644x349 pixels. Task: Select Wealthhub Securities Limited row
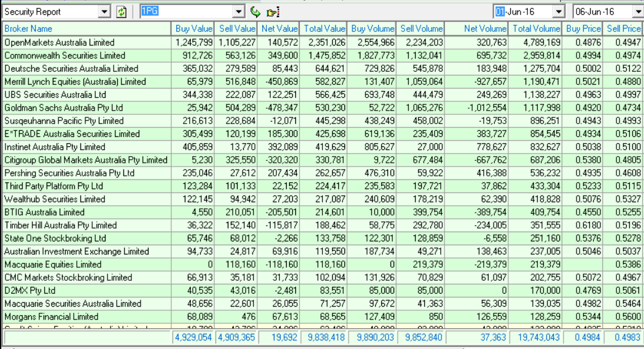[322, 199]
